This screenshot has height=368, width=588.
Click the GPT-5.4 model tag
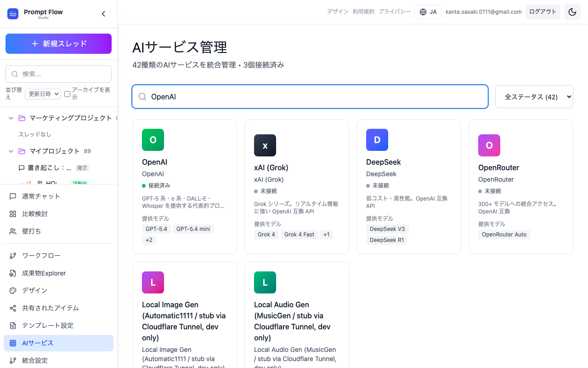coord(156,229)
